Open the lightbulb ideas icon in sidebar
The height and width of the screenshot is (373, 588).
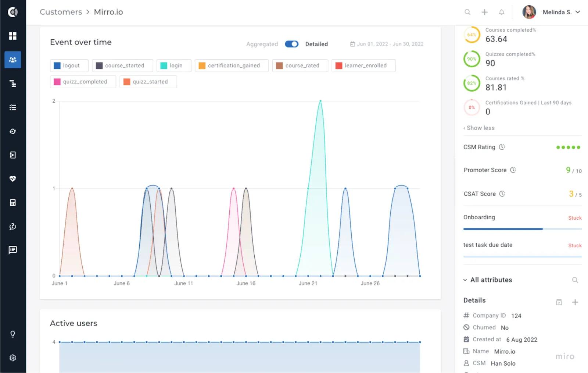tap(13, 334)
